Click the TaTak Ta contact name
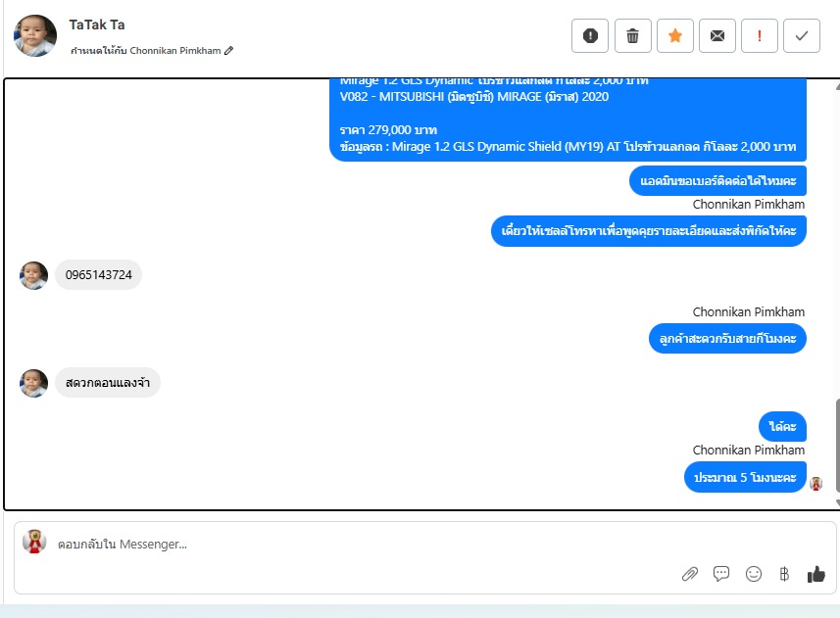 click(x=97, y=24)
